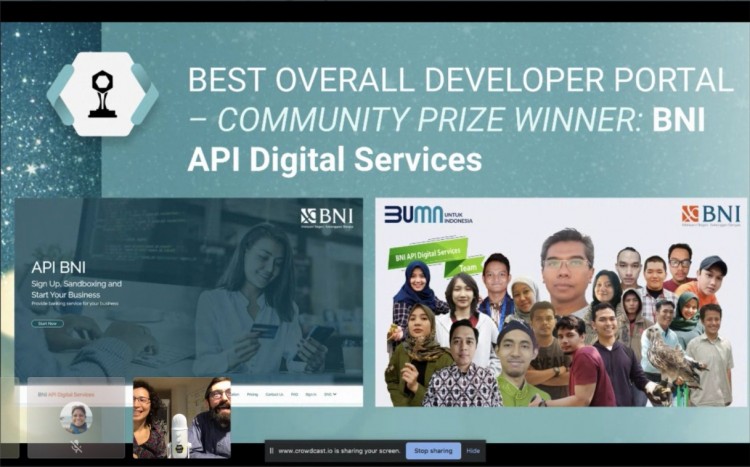Click Sign In in the portal navigation
750x467 pixels.
pos(311,394)
